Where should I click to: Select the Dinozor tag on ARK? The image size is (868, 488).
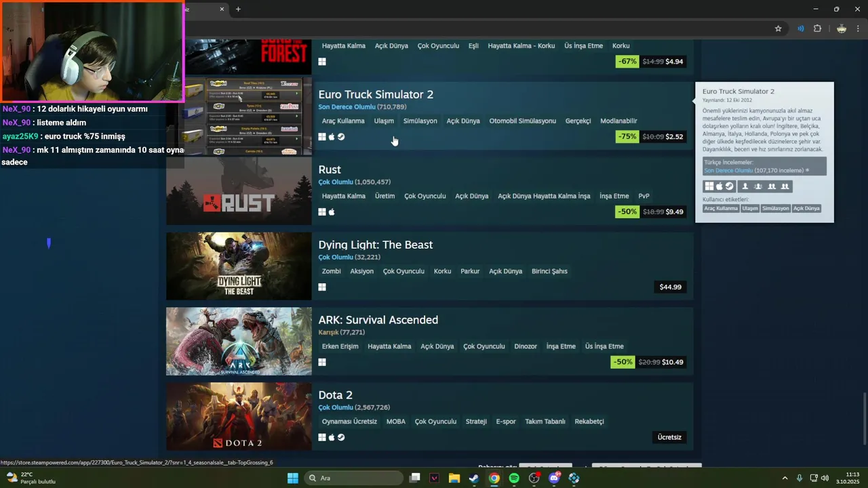[526, 346]
